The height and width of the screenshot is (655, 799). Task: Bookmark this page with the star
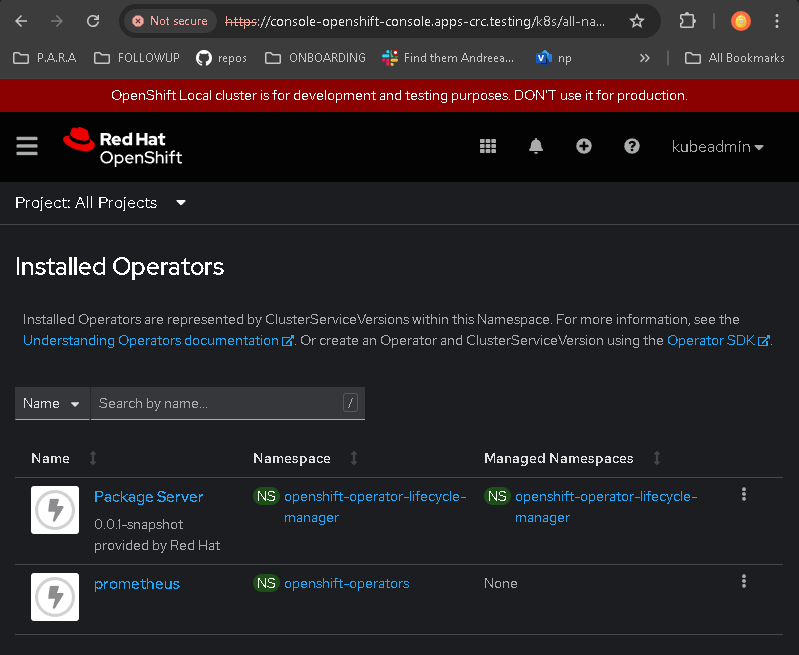click(636, 21)
